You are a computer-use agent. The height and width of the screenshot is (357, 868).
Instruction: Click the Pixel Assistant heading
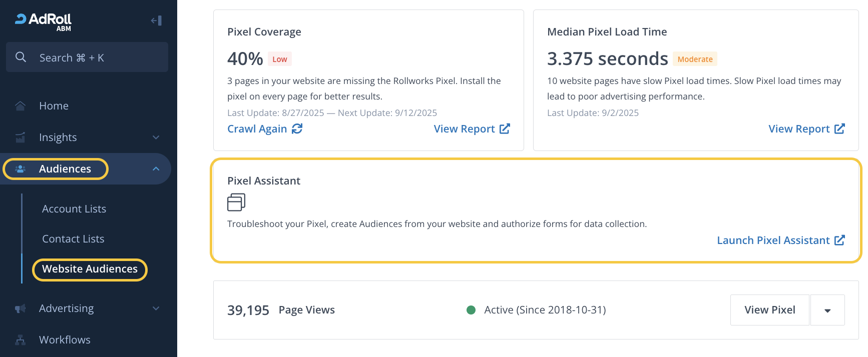click(x=264, y=181)
